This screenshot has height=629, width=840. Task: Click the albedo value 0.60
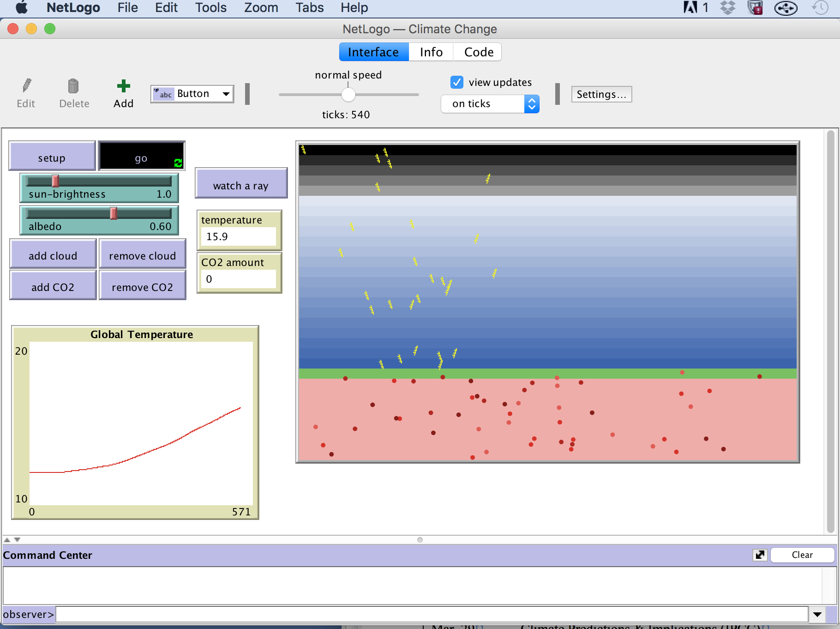pyautogui.click(x=160, y=226)
